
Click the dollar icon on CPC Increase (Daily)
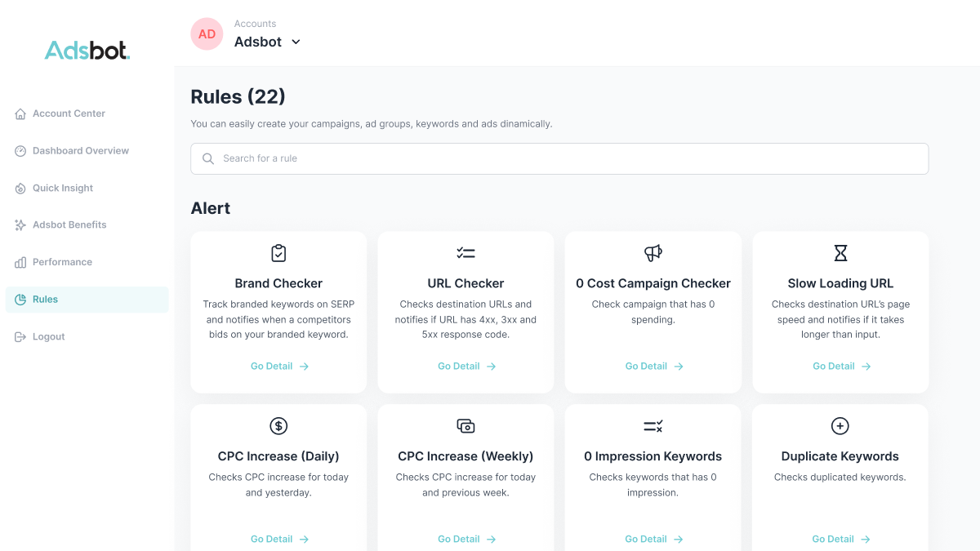(278, 426)
